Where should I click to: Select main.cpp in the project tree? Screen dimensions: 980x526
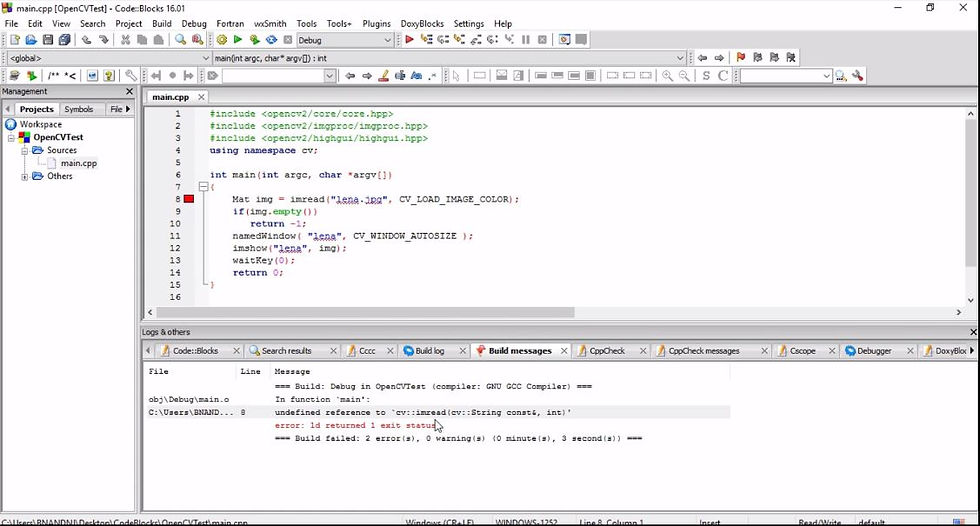point(79,163)
